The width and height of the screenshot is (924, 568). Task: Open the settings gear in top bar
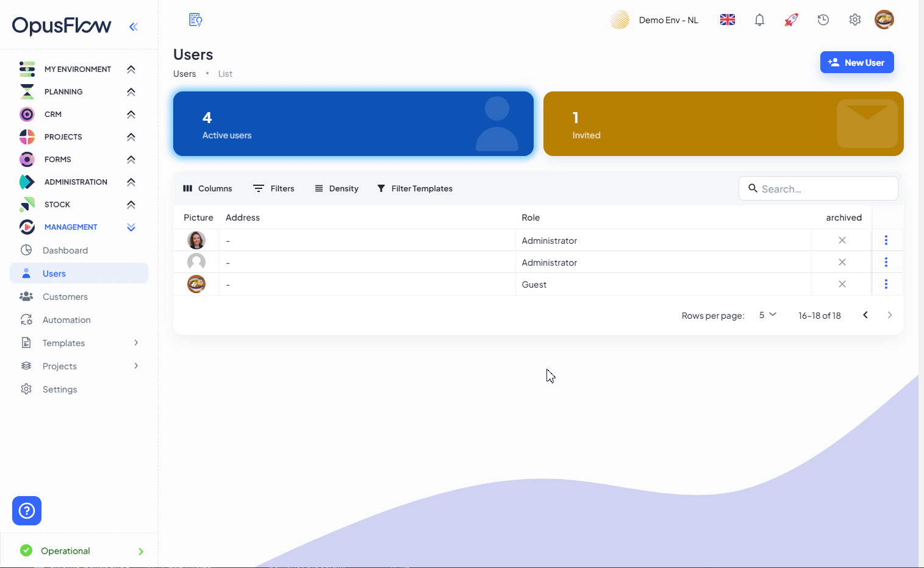pos(854,20)
